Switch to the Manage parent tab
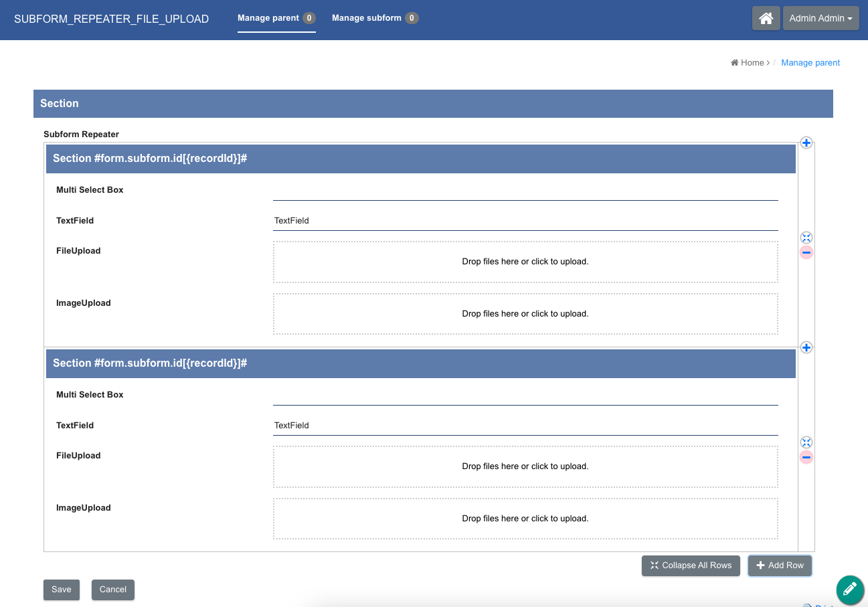The image size is (868, 607). tap(276, 18)
